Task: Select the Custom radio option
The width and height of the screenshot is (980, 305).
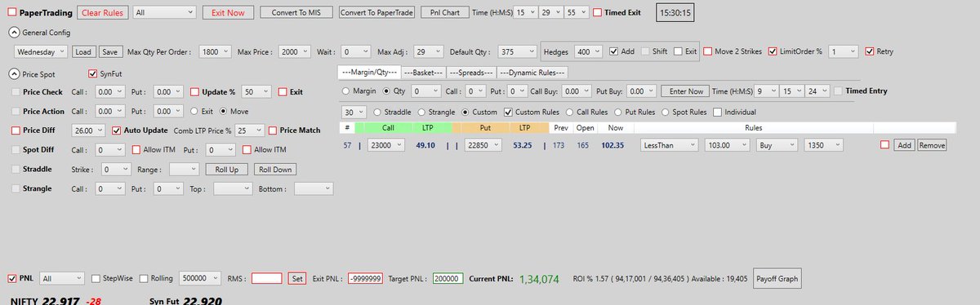Action: pyautogui.click(x=465, y=112)
